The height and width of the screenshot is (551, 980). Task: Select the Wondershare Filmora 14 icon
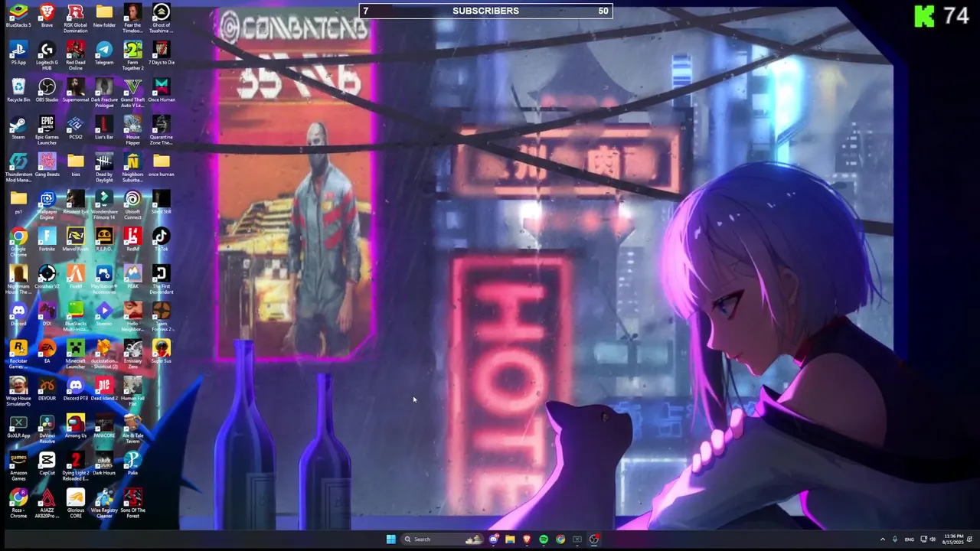pos(104,206)
